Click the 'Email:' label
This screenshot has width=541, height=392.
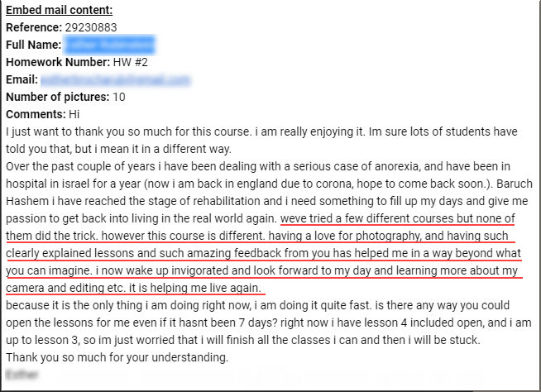click(x=22, y=79)
